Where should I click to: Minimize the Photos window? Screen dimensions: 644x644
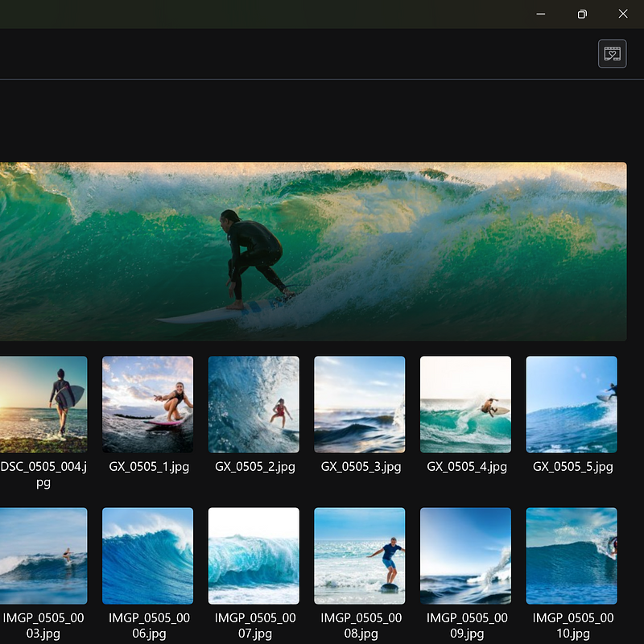541,14
